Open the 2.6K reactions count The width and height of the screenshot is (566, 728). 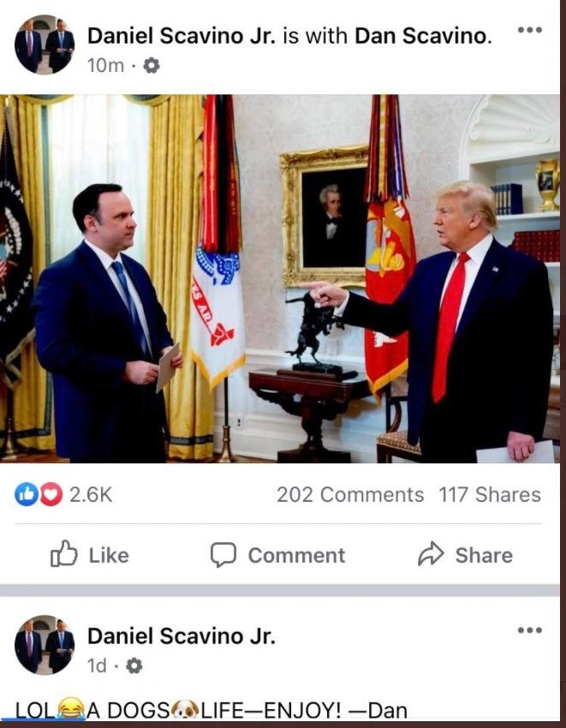[x=91, y=494]
